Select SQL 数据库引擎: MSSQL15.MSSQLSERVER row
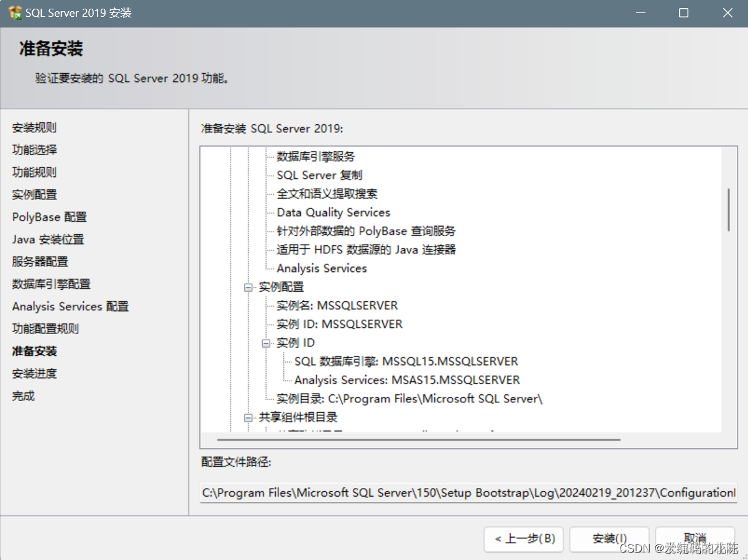Image resolution: width=748 pixels, height=560 pixels. tap(406, 361)
